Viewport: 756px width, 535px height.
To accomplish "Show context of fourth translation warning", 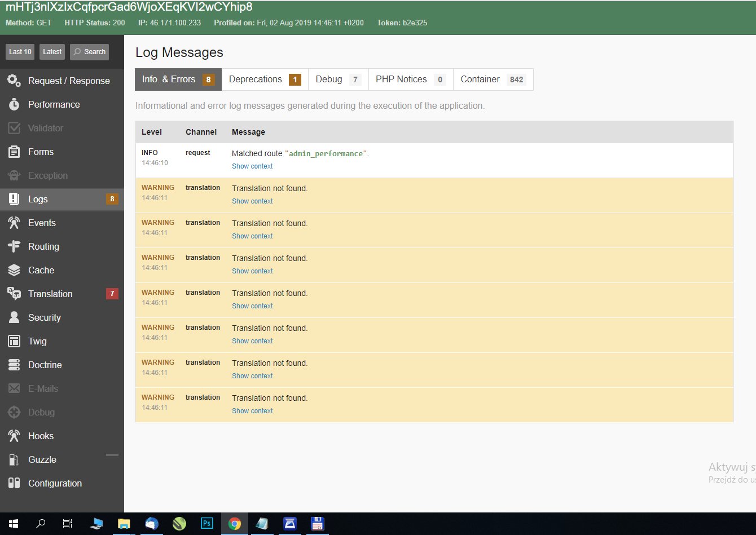I will tap(252, 306).
